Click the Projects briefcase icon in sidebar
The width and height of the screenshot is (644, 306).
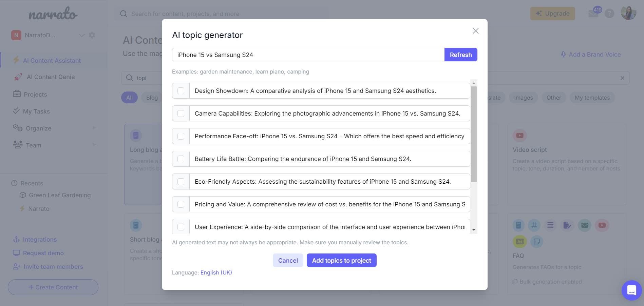(17, 94)
